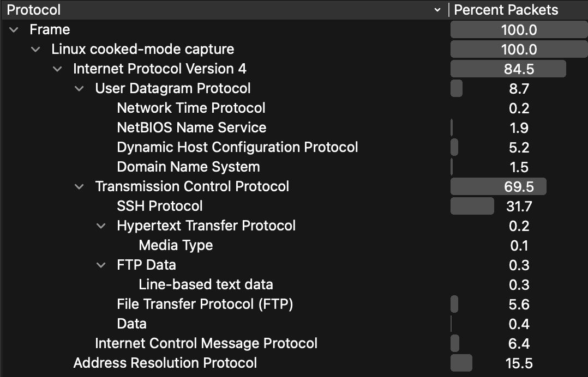The height and width of the screenshot is (377, 588).
Task: Select the Media Type row
Action: pyautogui.click(x=176, y=246)
